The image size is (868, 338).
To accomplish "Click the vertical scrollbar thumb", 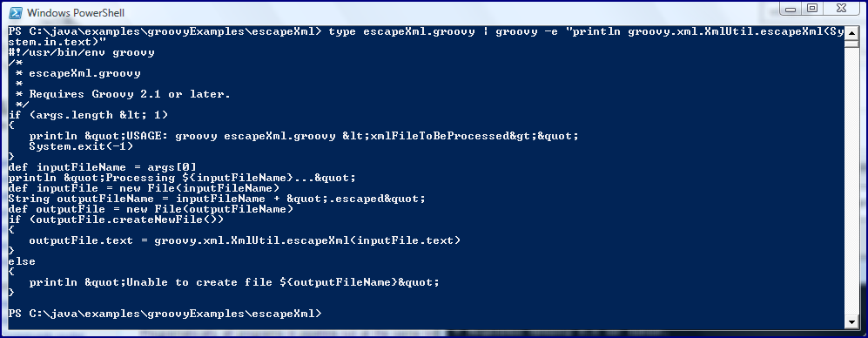I will click(x=851, y=44).
